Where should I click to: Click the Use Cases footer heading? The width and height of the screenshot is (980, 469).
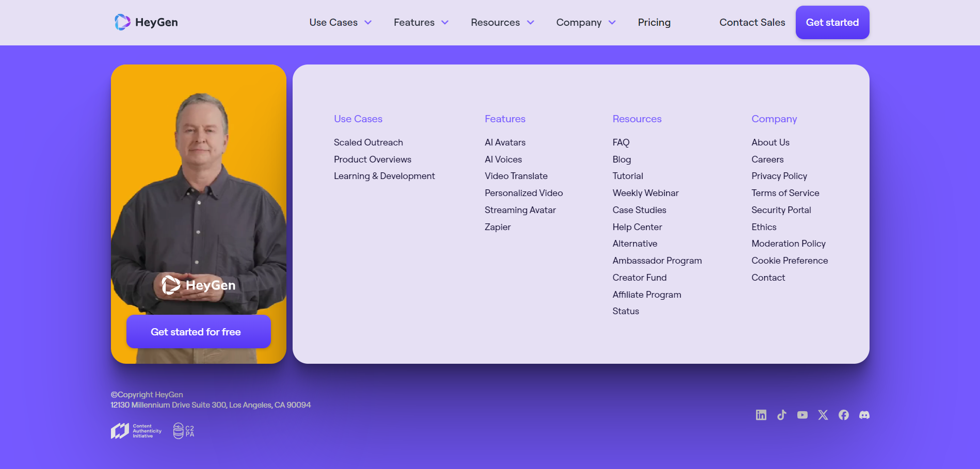[358, 119]
